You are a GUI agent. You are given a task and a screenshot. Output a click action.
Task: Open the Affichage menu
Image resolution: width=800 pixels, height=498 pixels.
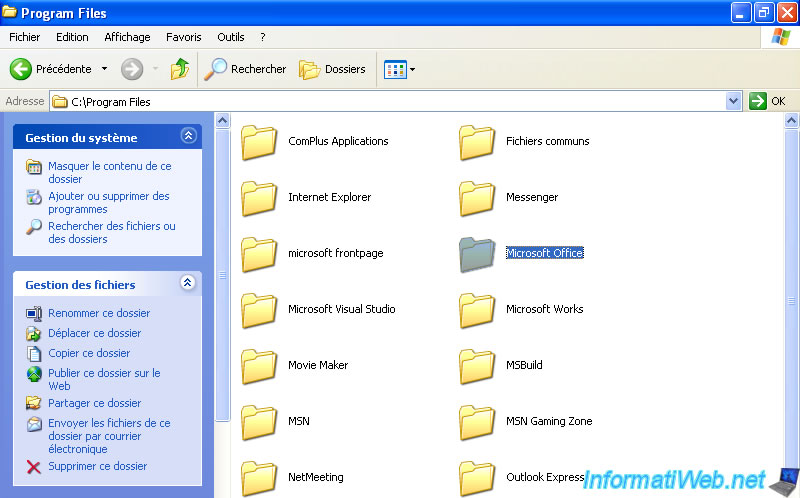[x=127, y=37]
